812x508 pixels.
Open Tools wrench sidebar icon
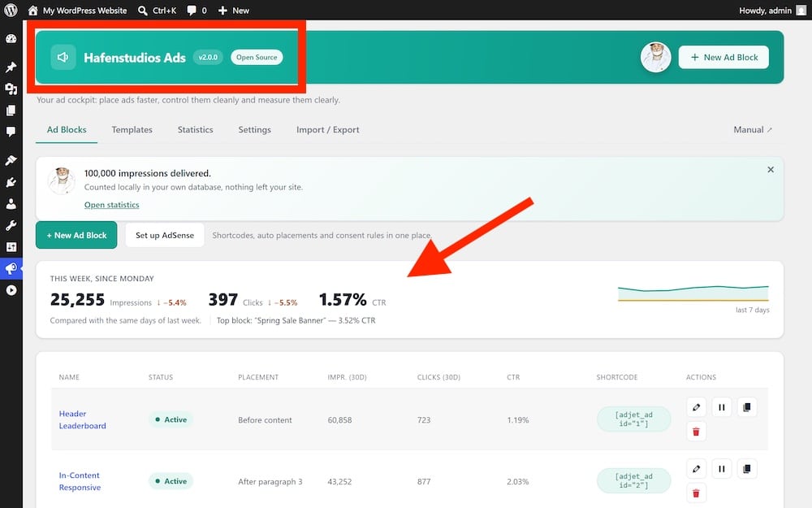[11, 225]
